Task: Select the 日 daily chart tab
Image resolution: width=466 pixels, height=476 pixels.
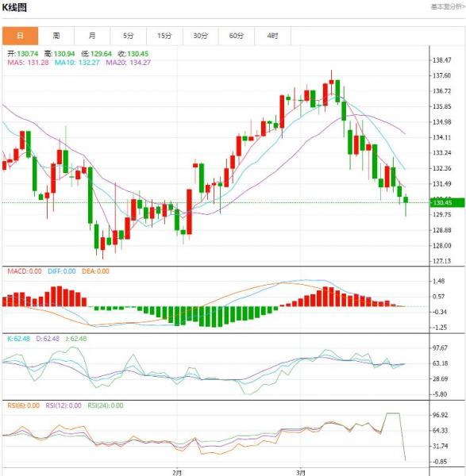Action: coord(20,36)
